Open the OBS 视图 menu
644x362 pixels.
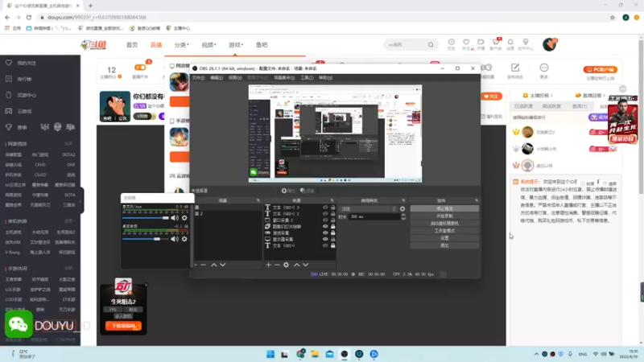tap(235, 77)
